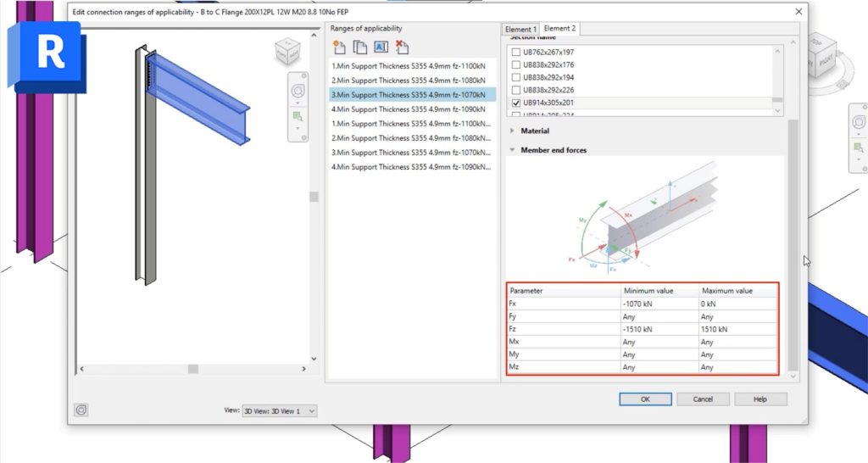Click the bottom-left navigation wheel button
Viewport: 868px width, 463px height.
point(81,410)
